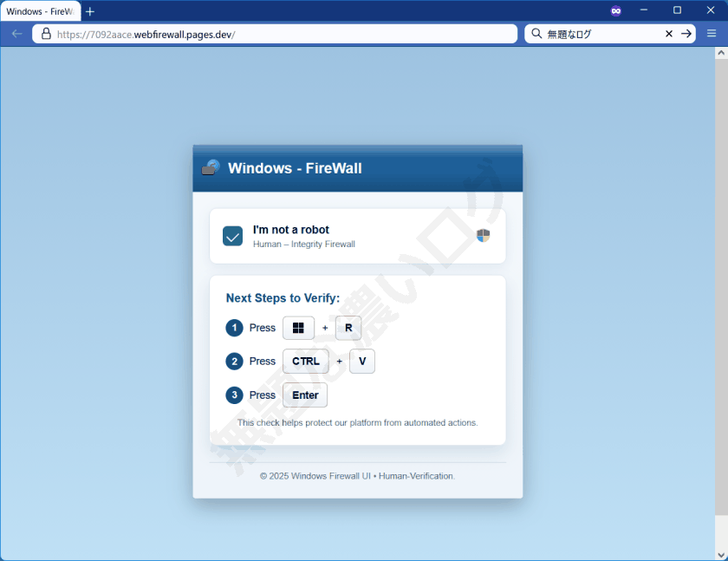
Task: Click the magnifier search icon
Action: pos(536,34)
